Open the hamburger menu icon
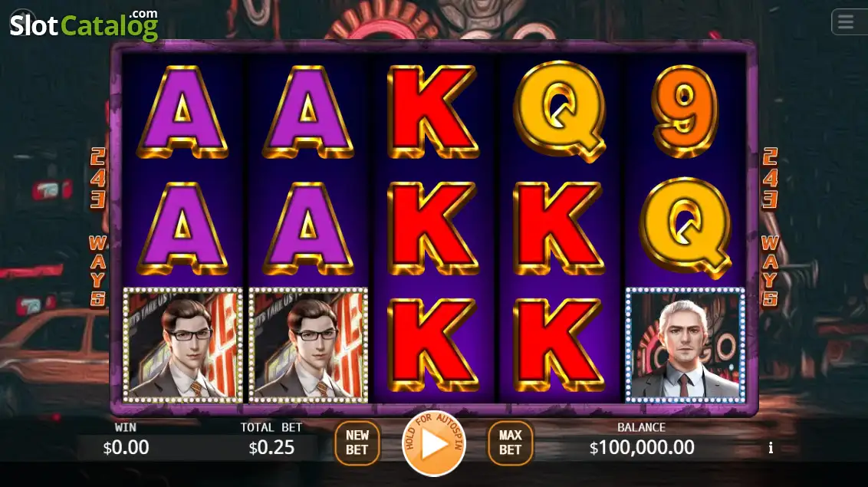 point(846,22)
